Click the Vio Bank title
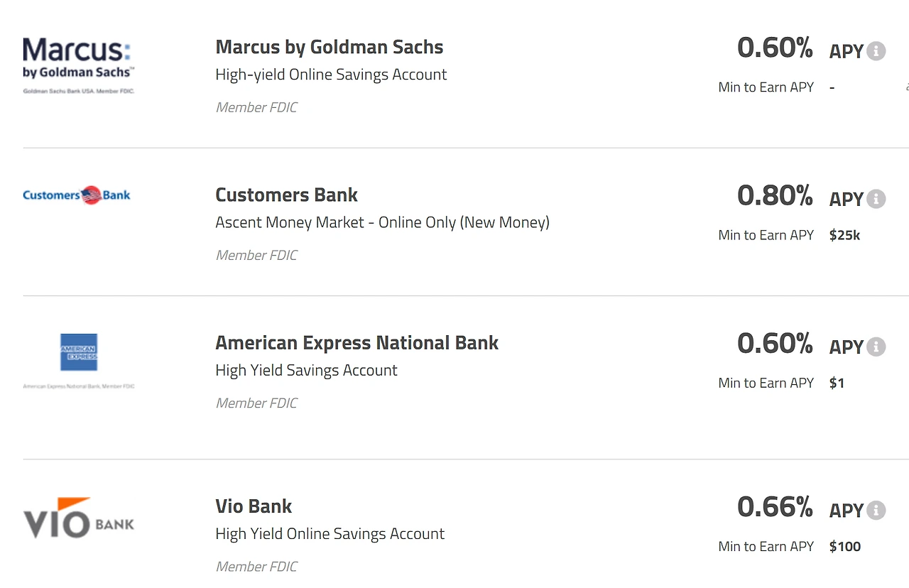 [x=254, y=506]
